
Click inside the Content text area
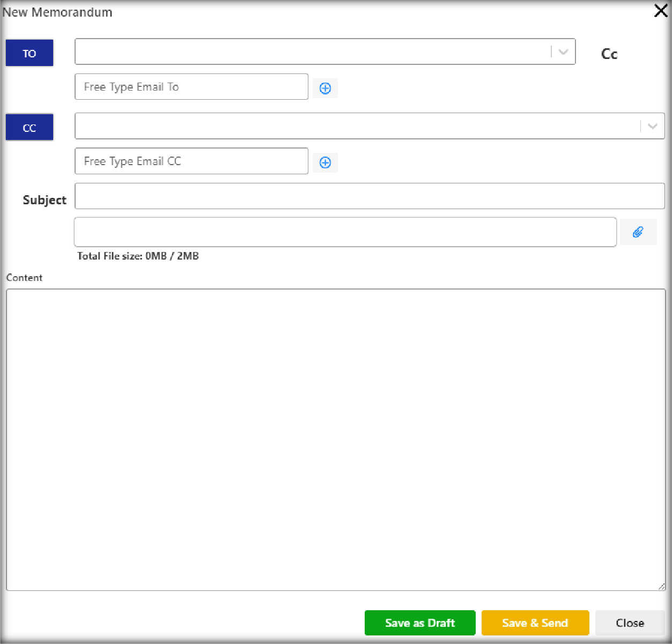(335, 440)
